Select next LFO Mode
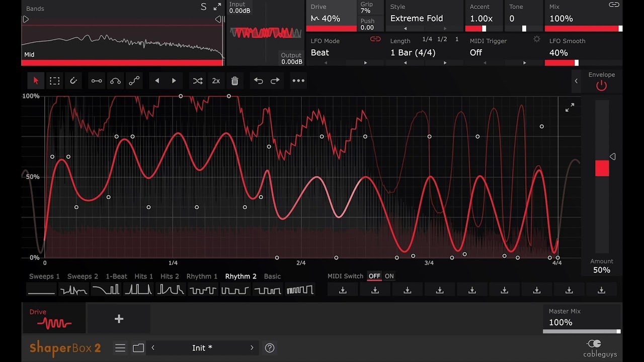This screenshot has height=362, width=644. (365, 63)
